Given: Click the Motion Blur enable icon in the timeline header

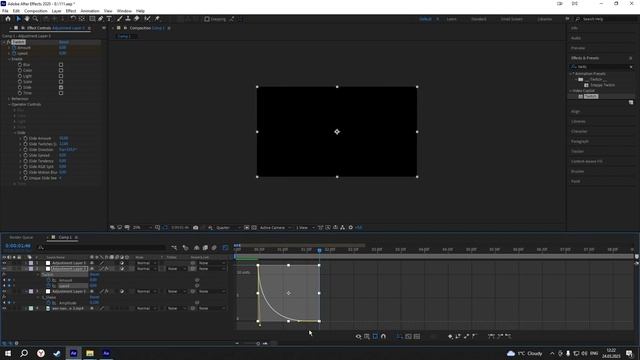Looking at the screenshot, I should [x=214, y=248].
